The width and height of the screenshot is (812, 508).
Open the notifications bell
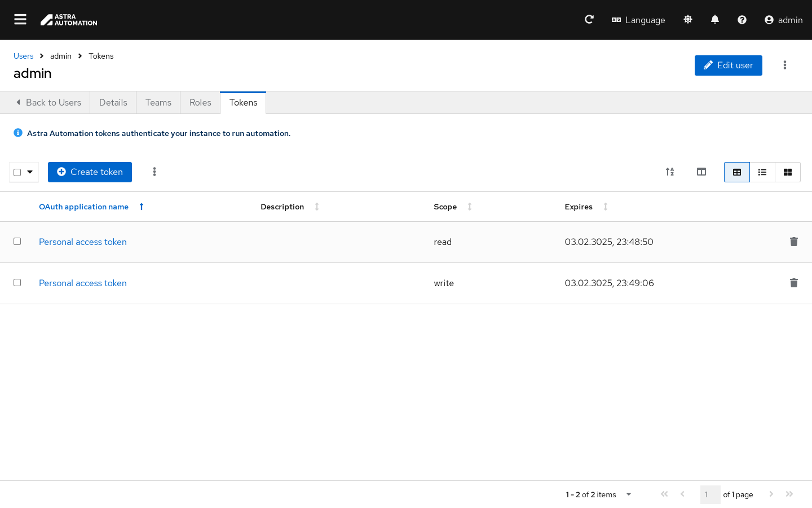(x=715, y=20)
